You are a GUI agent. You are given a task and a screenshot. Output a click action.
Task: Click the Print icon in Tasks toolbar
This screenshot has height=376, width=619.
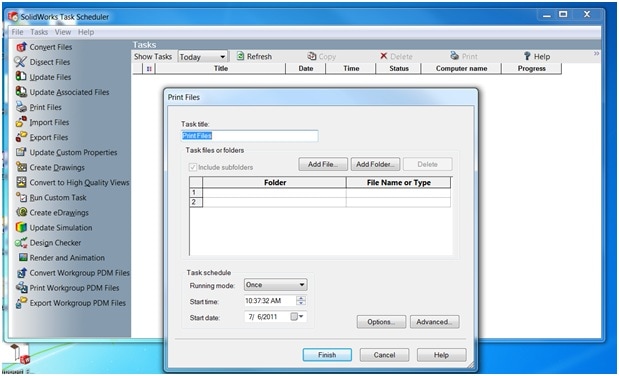click(455, 56)
